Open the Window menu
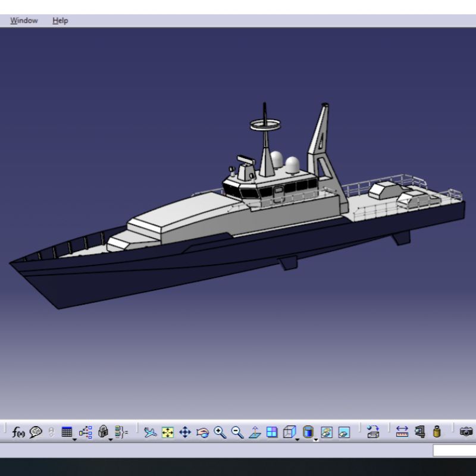Image resolution: width=476 pixels, height=476 pixels. tap(24, 20)
